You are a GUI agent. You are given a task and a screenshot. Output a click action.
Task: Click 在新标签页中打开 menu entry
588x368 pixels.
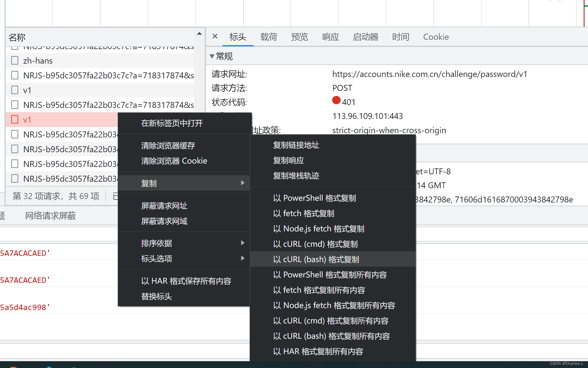pyautogui.click(x=172, y=123)
